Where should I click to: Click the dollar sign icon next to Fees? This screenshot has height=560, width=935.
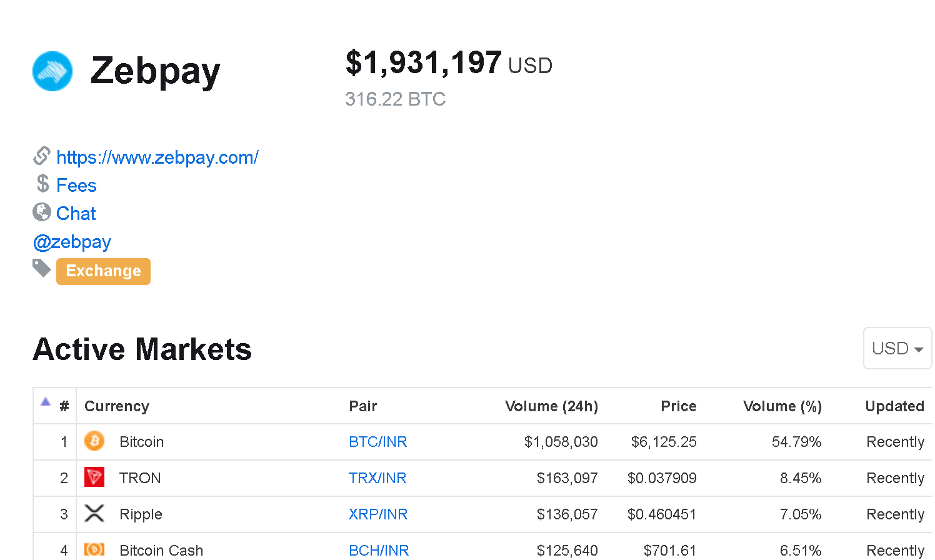click(x=42, y=184)
